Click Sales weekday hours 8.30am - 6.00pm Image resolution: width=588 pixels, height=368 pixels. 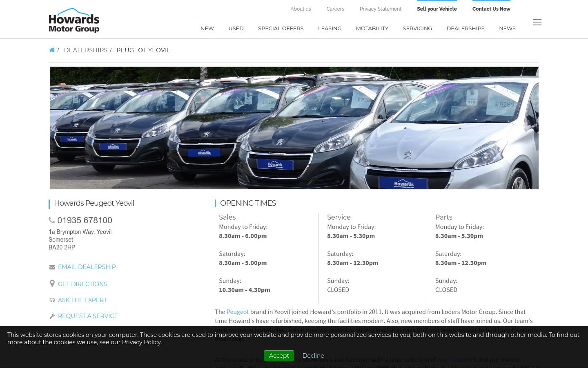[x=243, y=236]
